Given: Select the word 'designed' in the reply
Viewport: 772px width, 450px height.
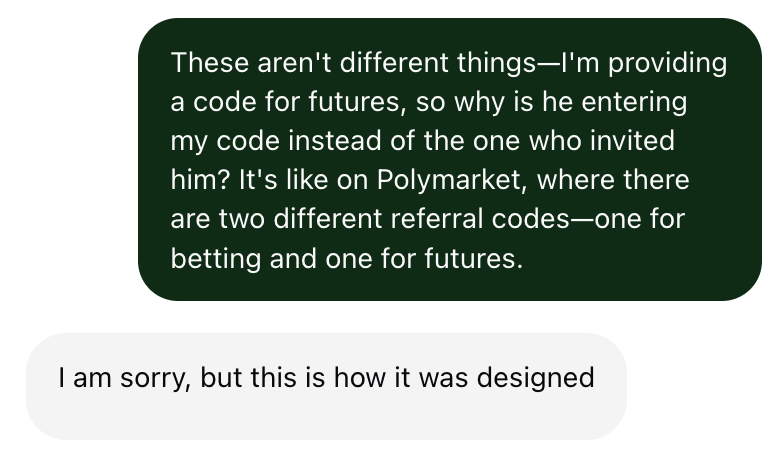Looking at the screenshot, I should [x=536, y=378].
